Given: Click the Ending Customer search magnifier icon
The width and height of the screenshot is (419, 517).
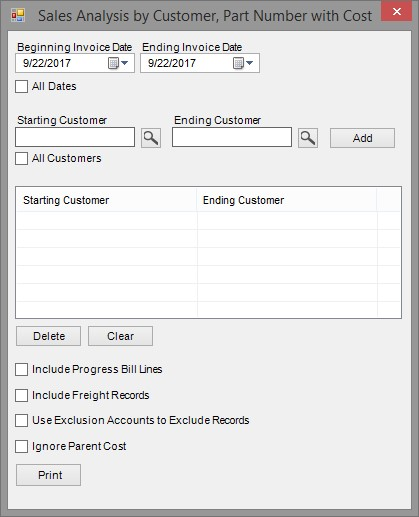Looking at the screenshot, I should [x=308, y=138].
